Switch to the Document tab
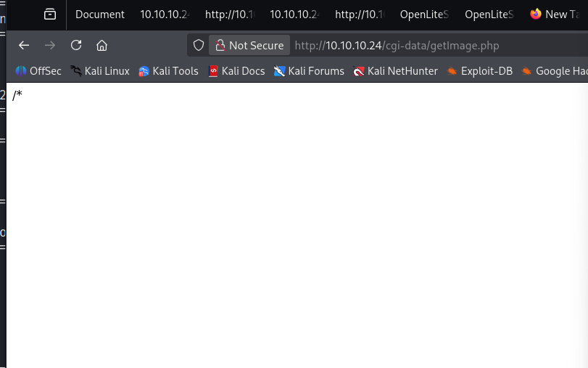Image resolution: width=588 pixels, height=368 pixels. tap(99, 14)
